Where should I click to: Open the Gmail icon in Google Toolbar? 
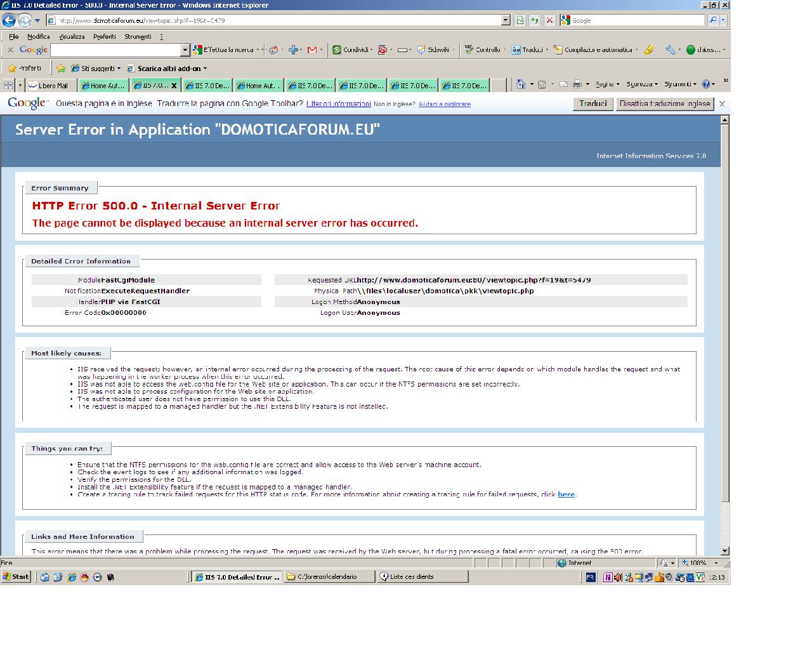312,50
